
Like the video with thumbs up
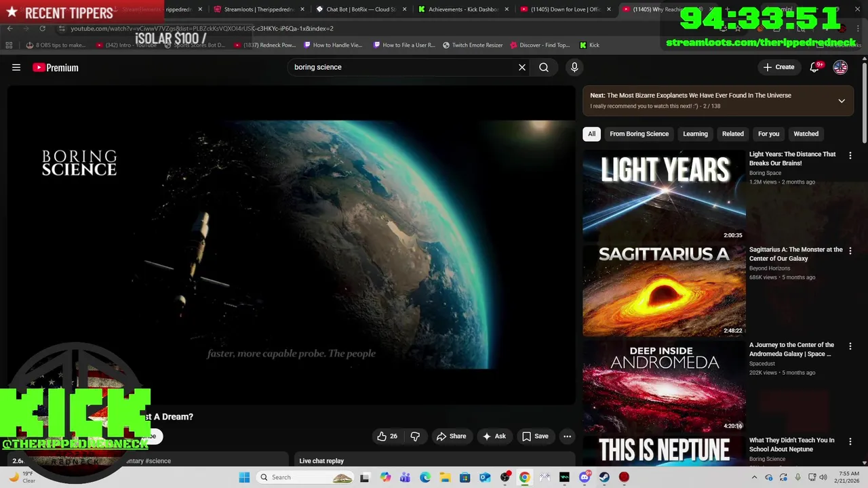tap(387, 436)
